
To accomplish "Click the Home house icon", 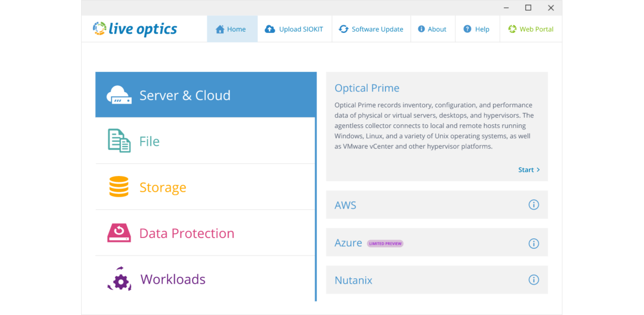I will 220,29.
